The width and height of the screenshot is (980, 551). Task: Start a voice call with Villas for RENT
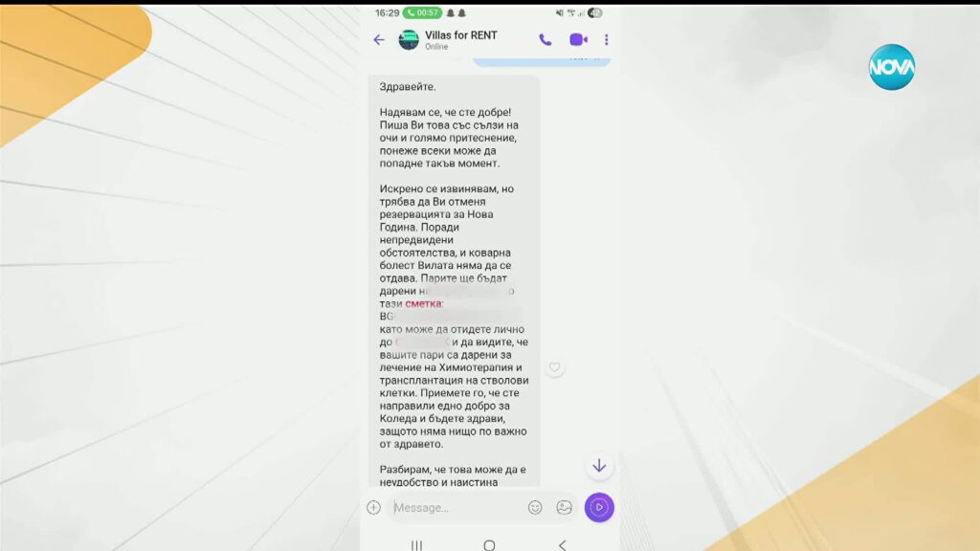[545, 40]
